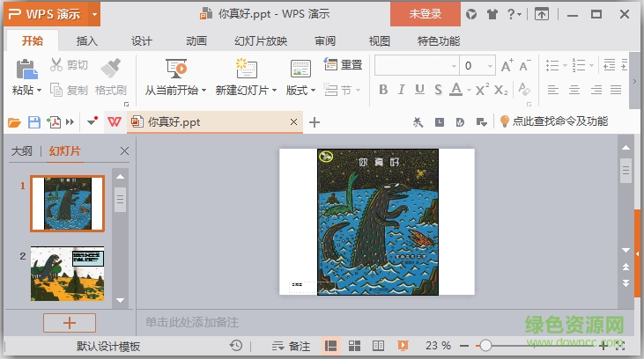Click the export to PDF icon
The image size is (644, 359).
[x=54, y=122]
